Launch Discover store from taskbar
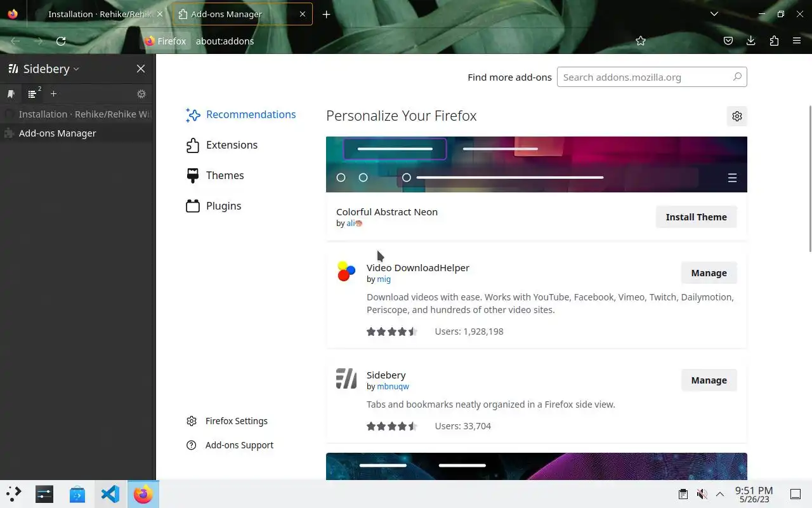The width and height of the screenshot is (812, 508). pyautogui.click(x=77, y=494)
